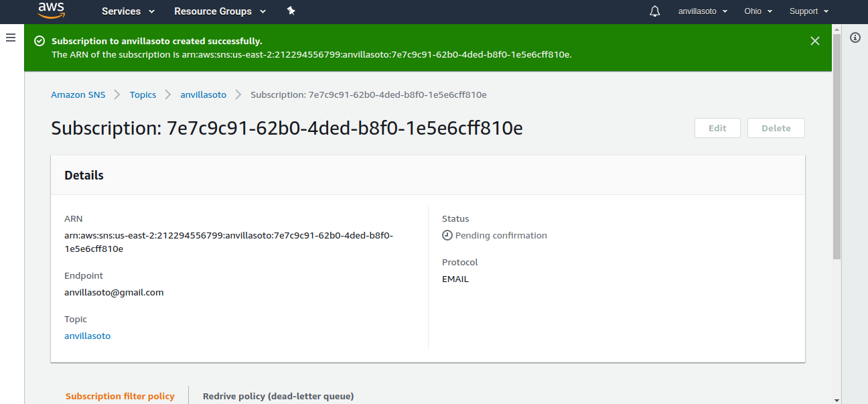
Task: Click the Delete button
Action: (776, 128)
